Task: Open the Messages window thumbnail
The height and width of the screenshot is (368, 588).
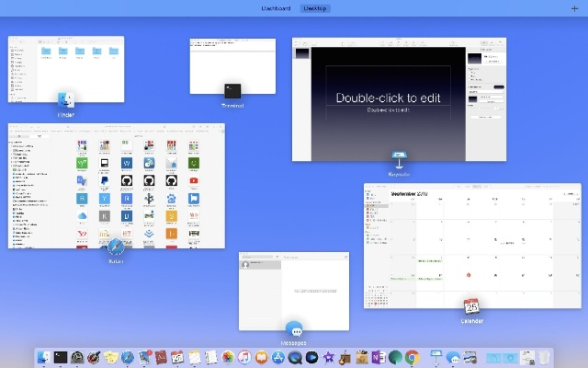Action: point(294,290)
